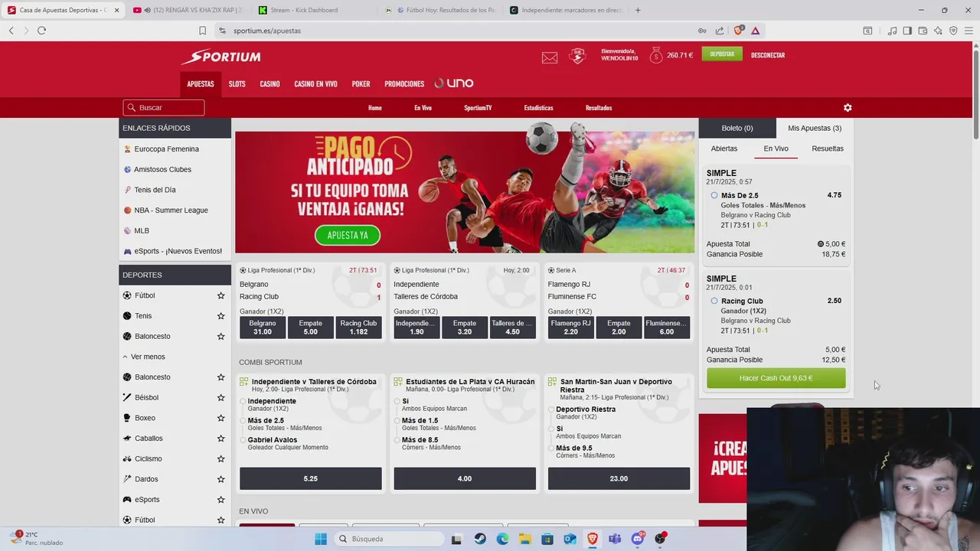
Task: Select Racing Club bet radio in slip
Action: pos(714,301)
